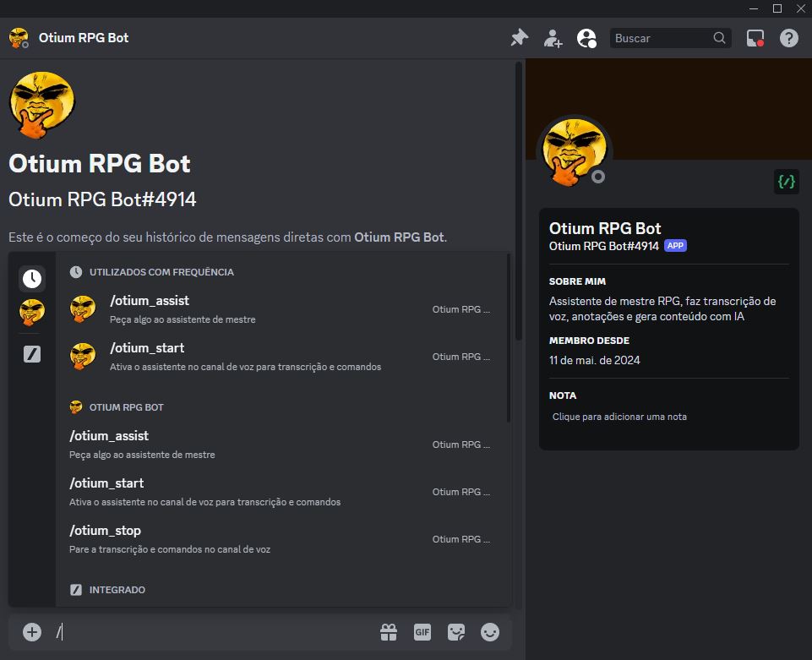Viewport: 812px width, 660px height.
Task: Choose /otium_assist under Otium RPG Bot section
Action: (281, 445)
